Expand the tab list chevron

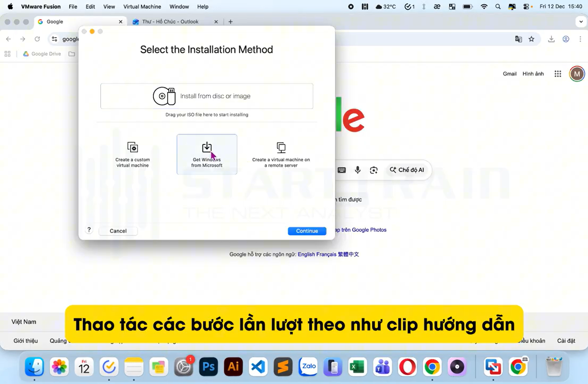pyautogui.click(x=581, y=21)
